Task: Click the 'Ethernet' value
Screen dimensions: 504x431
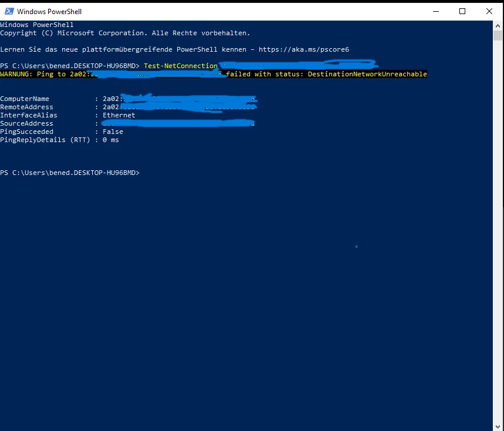Action: tap(119, 115)
